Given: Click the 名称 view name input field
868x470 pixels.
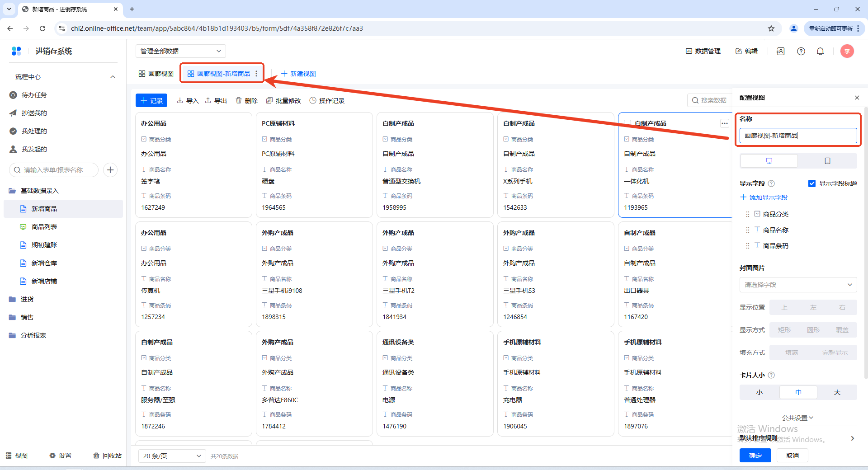Looking at the screenshot, I should tap(798, 136).
